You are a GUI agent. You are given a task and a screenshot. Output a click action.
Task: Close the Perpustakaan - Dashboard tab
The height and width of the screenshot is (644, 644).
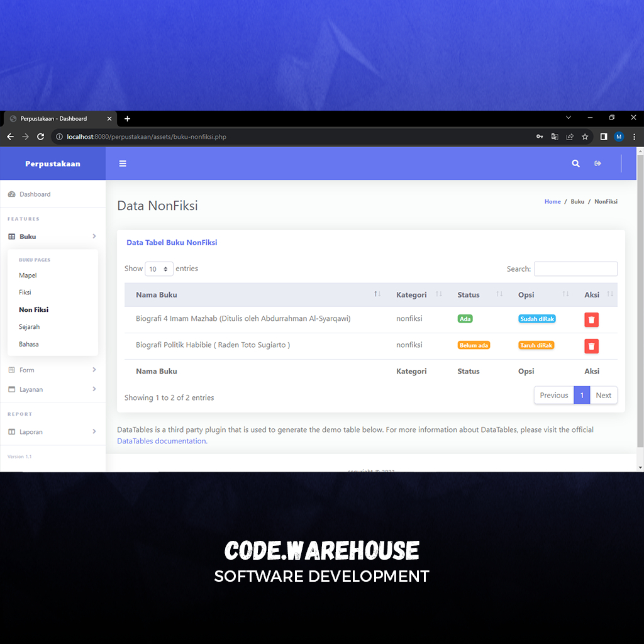click(x=109, y=119)
